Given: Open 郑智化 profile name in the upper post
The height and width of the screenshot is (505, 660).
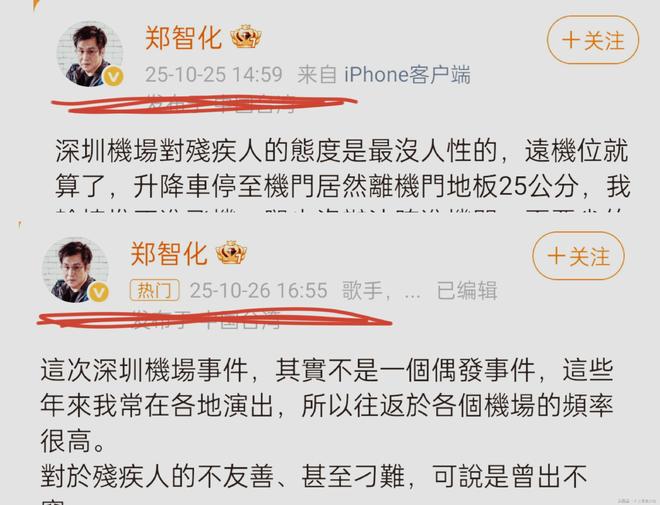Looking at the screenshot, I should (183, 37).
